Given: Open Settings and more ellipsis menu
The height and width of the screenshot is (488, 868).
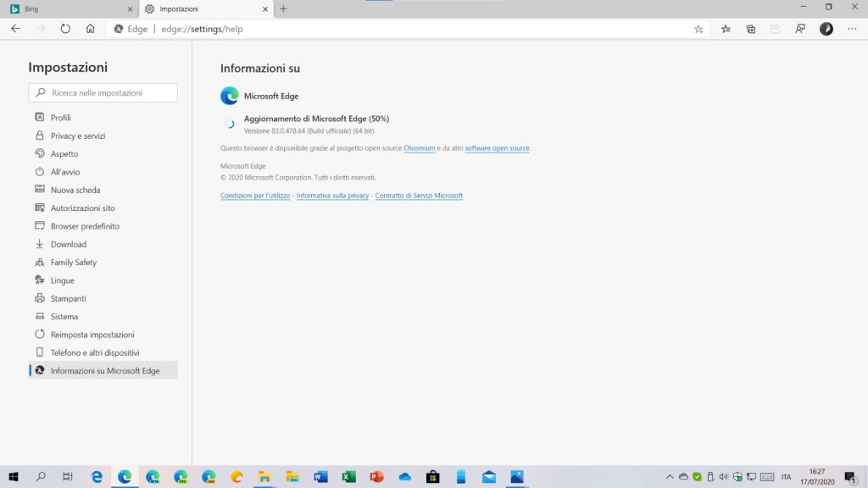Looking at the screenshot, I should 852,29.
